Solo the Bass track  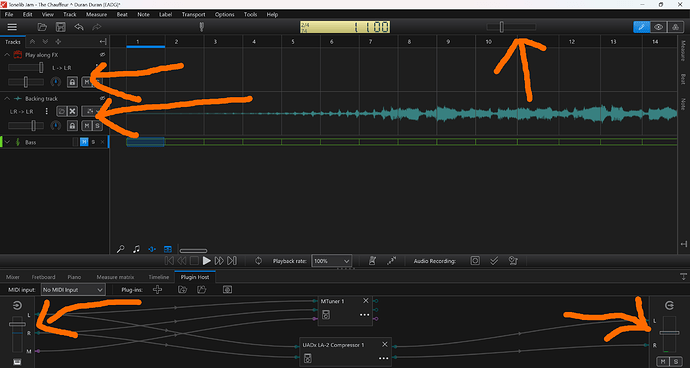[x=93, y=142]
